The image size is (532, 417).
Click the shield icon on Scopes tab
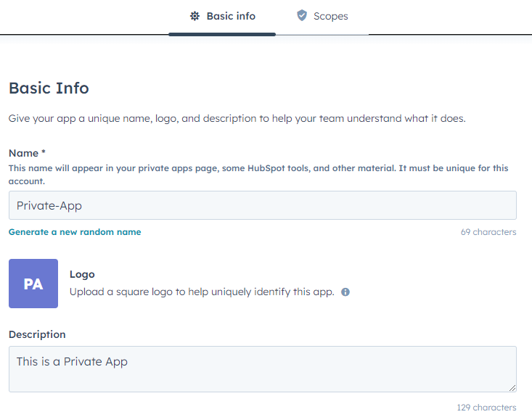[x=302, y=16]
